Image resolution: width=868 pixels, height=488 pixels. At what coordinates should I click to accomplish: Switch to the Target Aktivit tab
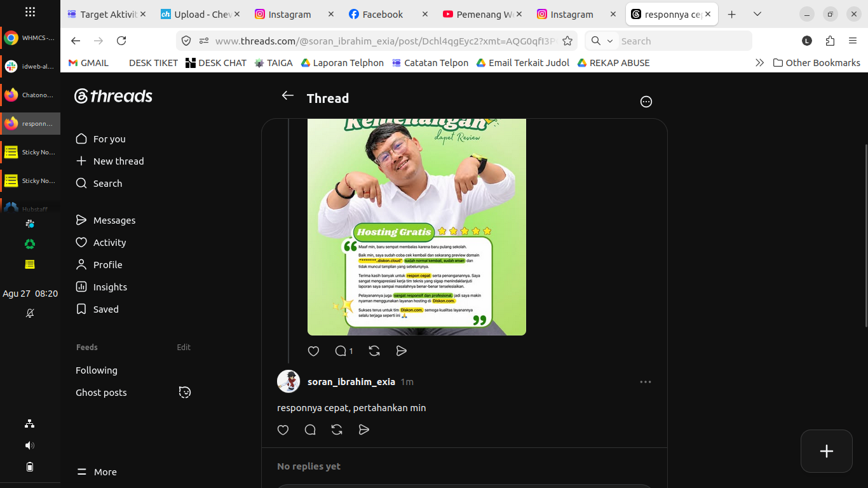click(106, 14)
